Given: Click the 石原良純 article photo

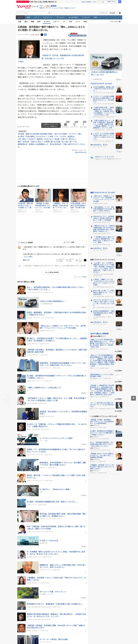Looking at the screenshot, I should click(x=29, y=49).
